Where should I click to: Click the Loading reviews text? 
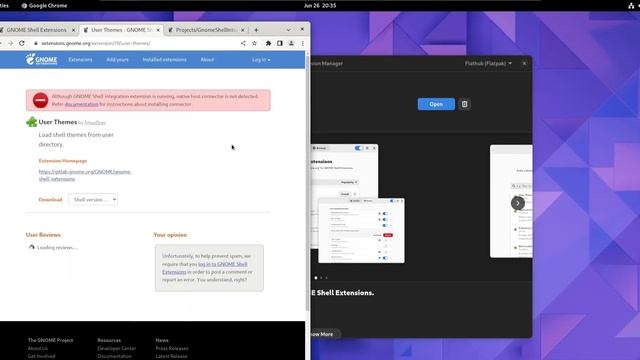click(x=57, y=247)
